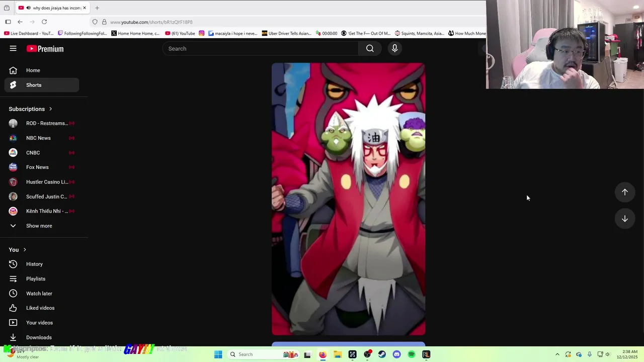The image size is (644, 362).
Task: Open Spotify from the taskbar
Action: [x=412, y=354]
